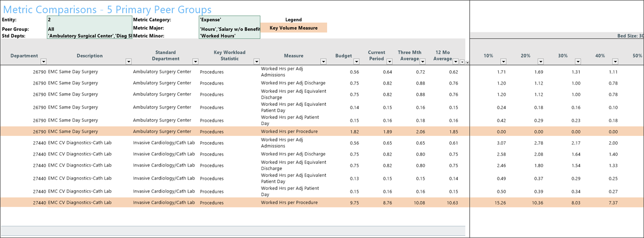The height and width of the screenshot is (238, 644).
Task: Open the Description column filter dropdown
Action: click(x=129, y=61)
